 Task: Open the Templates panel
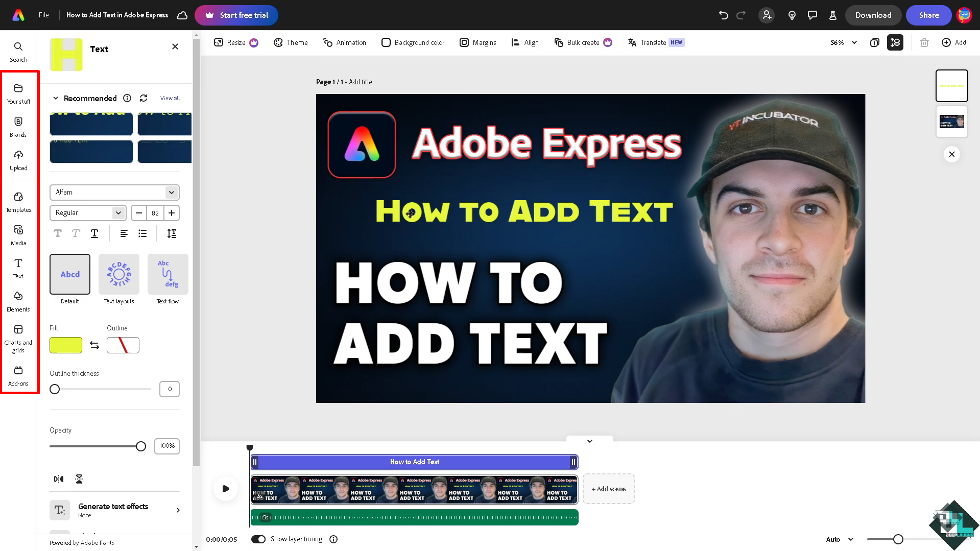pos(18,202)
